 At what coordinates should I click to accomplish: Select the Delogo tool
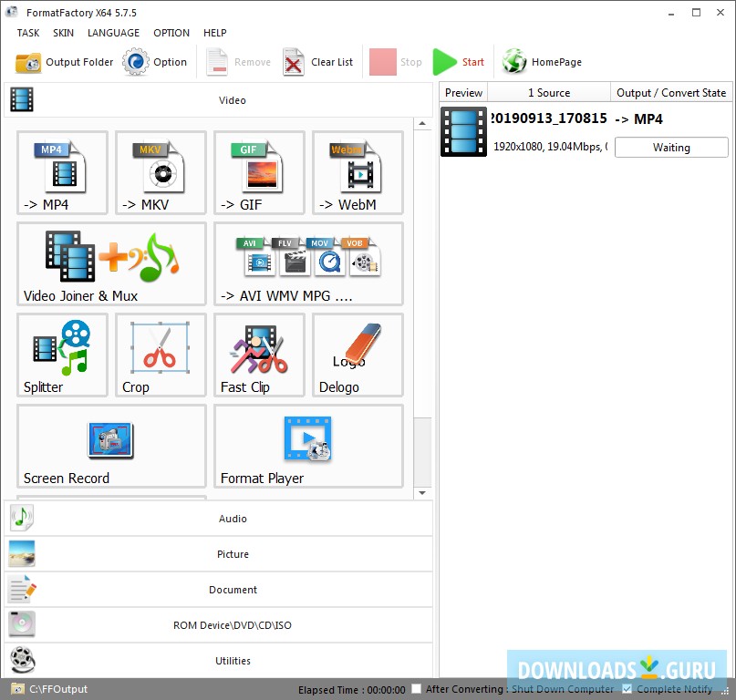tap(357, 355)
